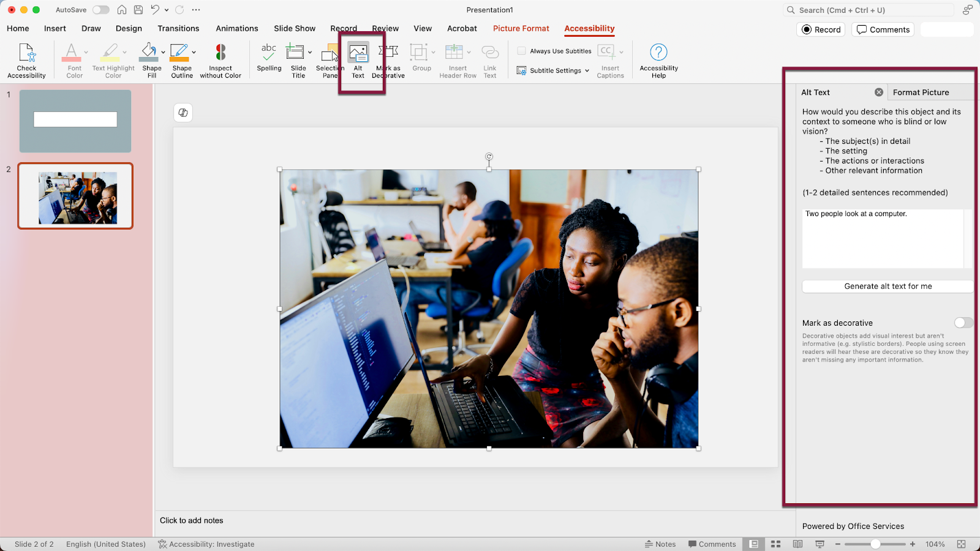Image resolution: width=980 pixels, height=551 pixels.
Task: Enable the Mark as decorative toggle
Action: click(962, 323)
